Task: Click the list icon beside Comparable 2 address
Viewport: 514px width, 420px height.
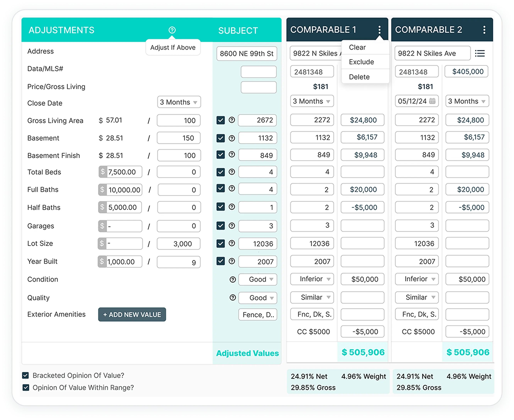Action: [480, 53]
